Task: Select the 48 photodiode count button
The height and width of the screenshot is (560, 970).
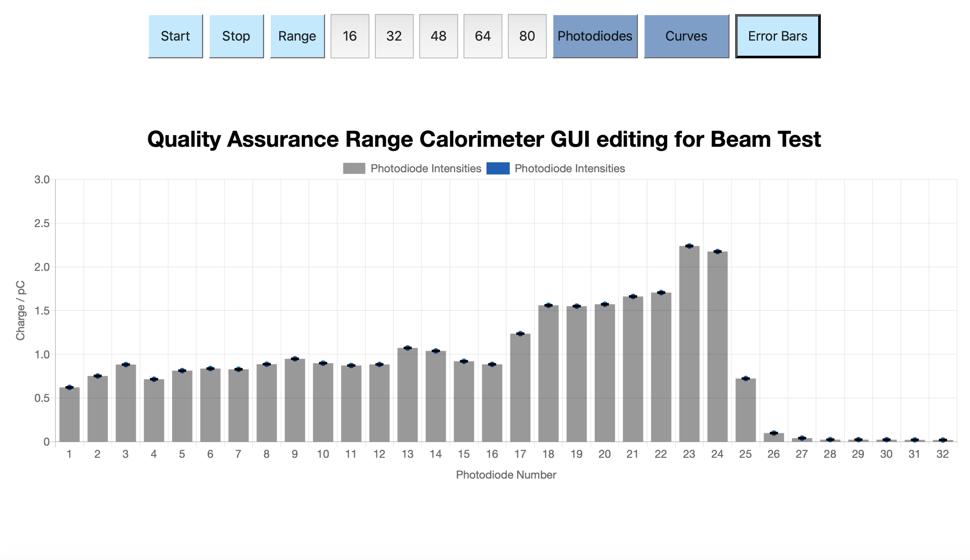Action: pyautogui.click(x=438, y=36)
